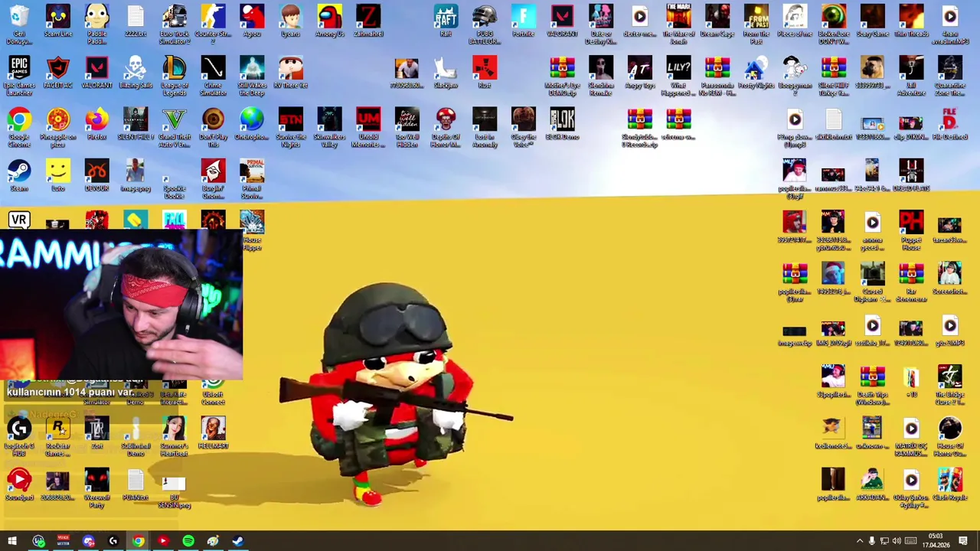Open the Luto game shortcut

(x=58, y=174)
